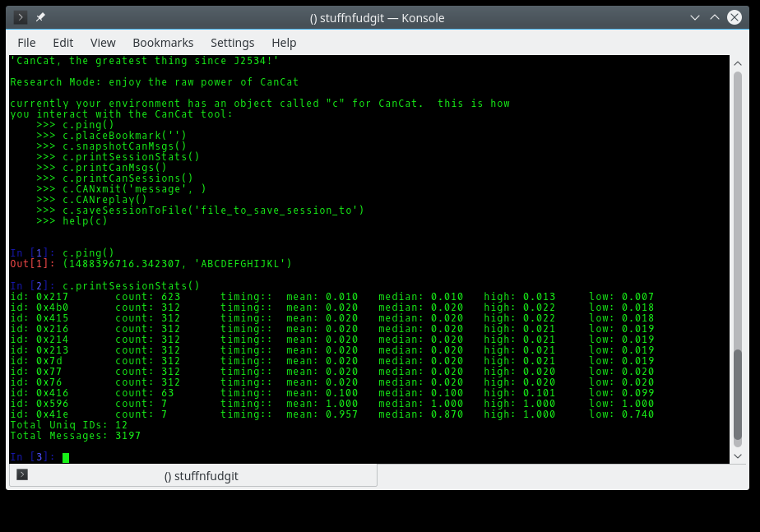
Task: Click the c.CANxmit('message', ) help line
Action: pyautogui.click(x=121, y=189)
